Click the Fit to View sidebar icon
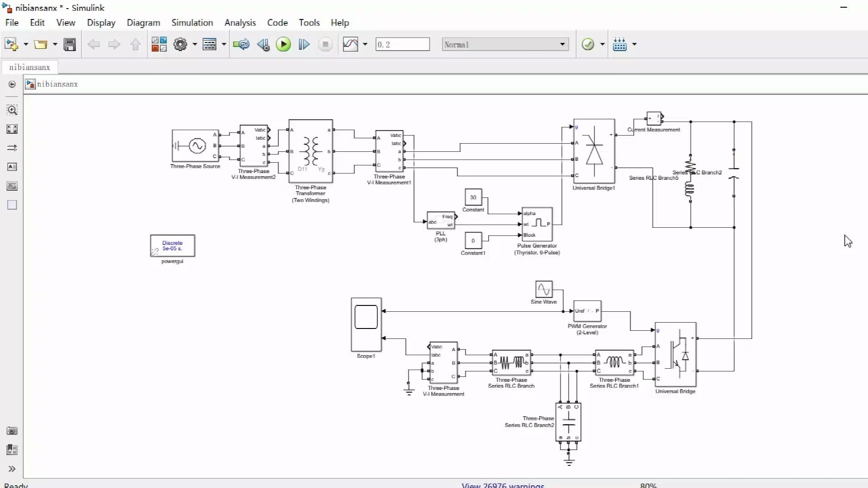This screenshot has height=488, width=868. [12, 129]
